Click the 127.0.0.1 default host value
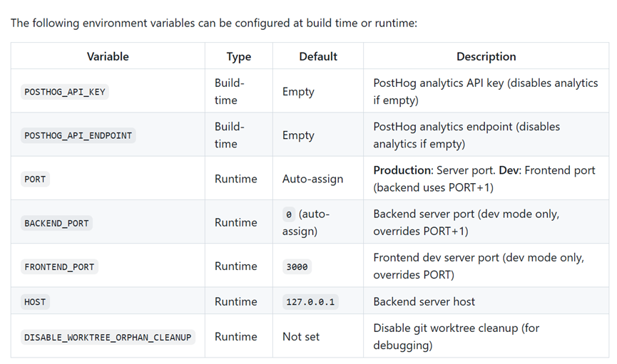 click(x=310, y=302)
